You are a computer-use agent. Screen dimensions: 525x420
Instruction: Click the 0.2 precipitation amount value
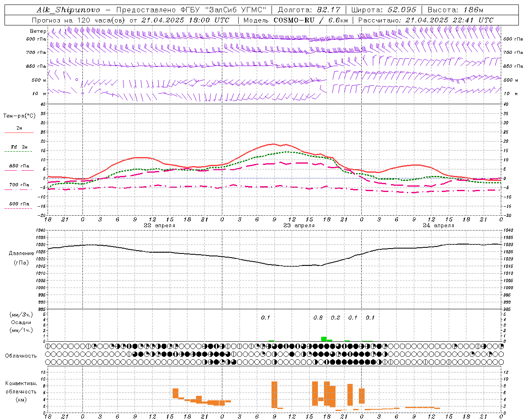(x=336, y=318)
